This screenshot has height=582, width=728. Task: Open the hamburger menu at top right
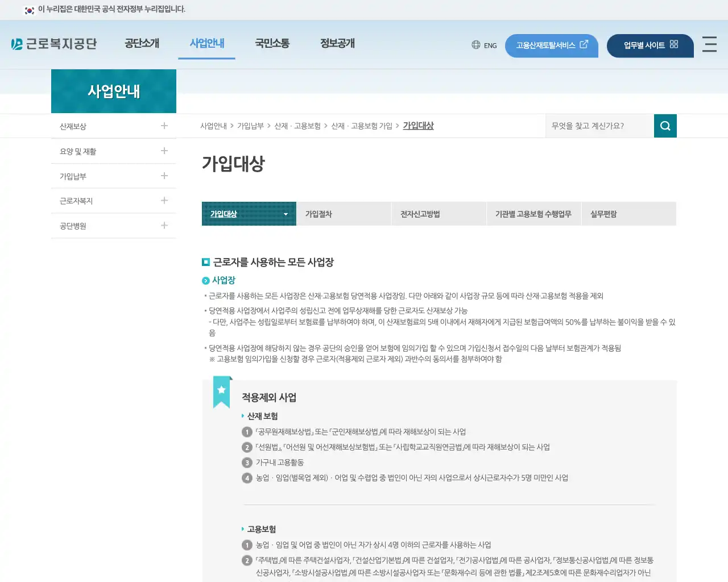[x=709, y=44]
